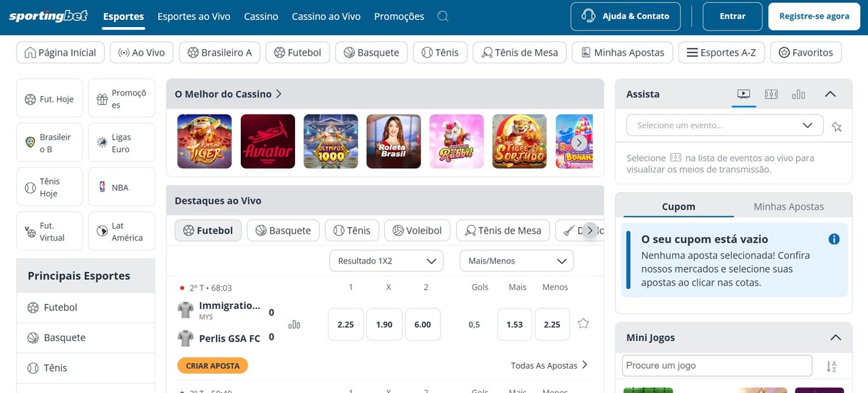Open the statistics bar chart icon in Assista panel
Viewport: 868px width, 393px height.
coord(798,94)
